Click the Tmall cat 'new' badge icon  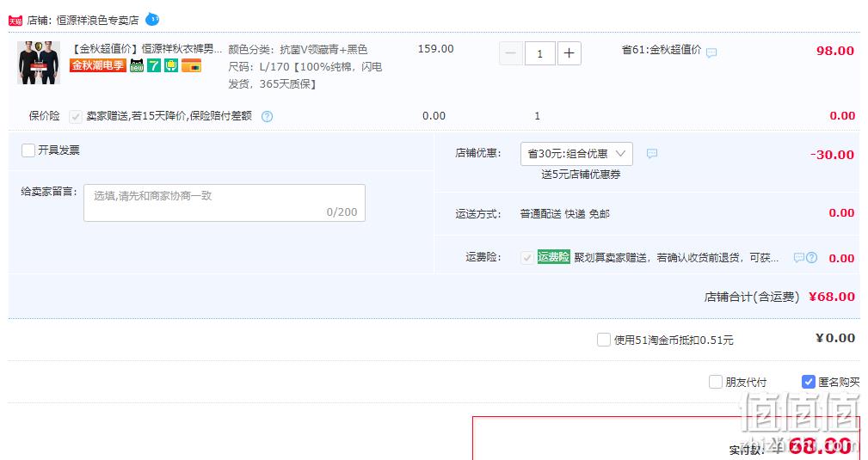[x=137, y=65]
